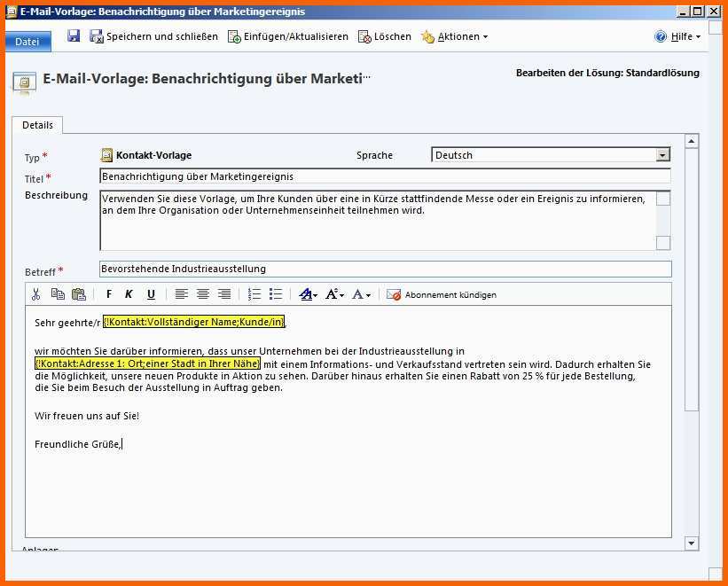Open the Sprache dropdown showing Deutsch
This screenshot has height=586, width=728.
click(550, 155)
